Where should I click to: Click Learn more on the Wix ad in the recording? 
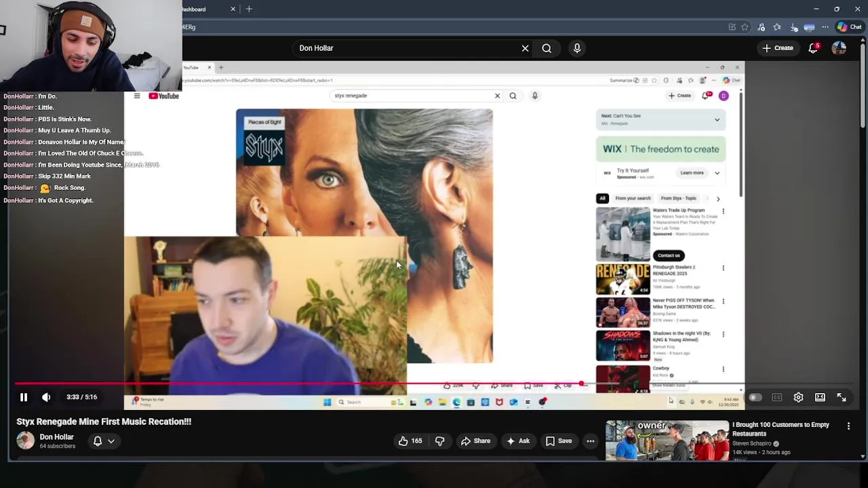(692, 173)
